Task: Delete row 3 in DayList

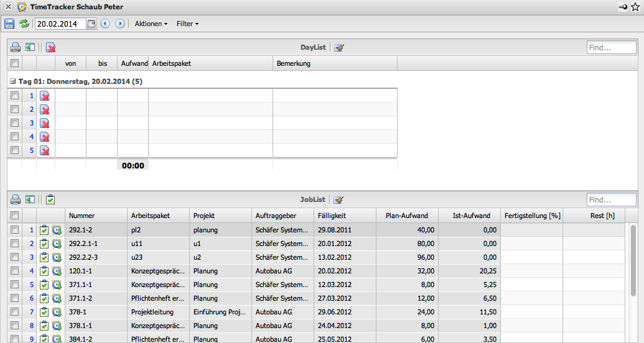Action: click(x=45, y=123)
